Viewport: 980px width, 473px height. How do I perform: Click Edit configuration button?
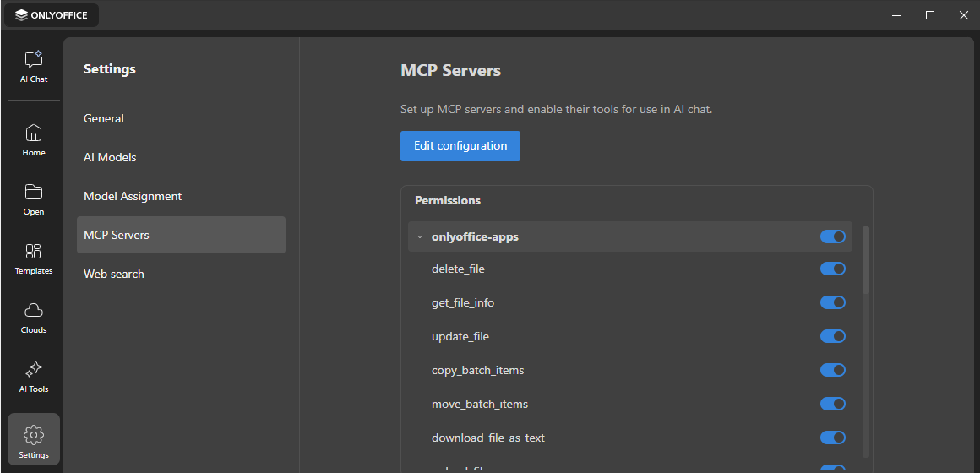click(x=460, y=146)
